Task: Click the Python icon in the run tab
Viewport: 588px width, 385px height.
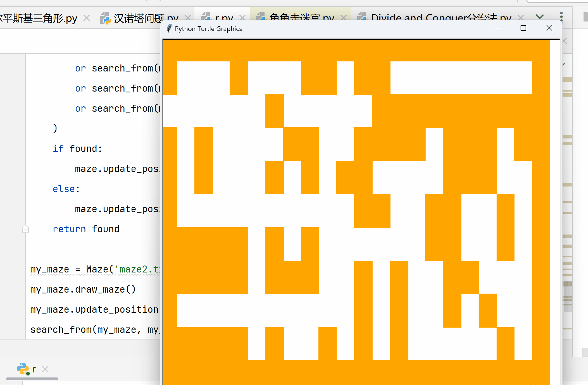Action: click(23, 369)
